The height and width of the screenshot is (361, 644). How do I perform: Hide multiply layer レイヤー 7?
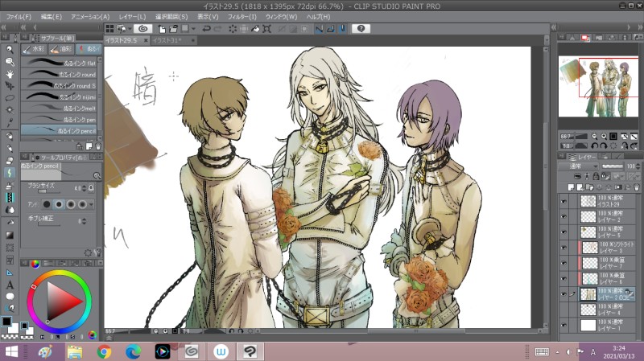pos(563,263)
